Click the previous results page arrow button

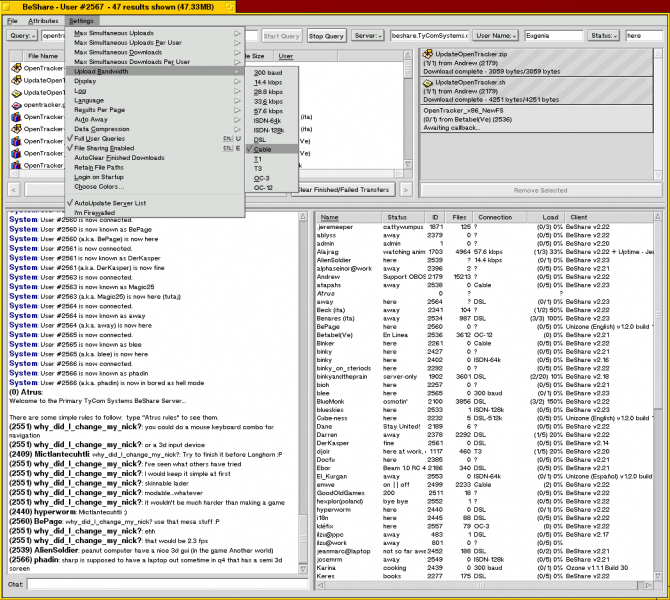(x=14, y=189)
